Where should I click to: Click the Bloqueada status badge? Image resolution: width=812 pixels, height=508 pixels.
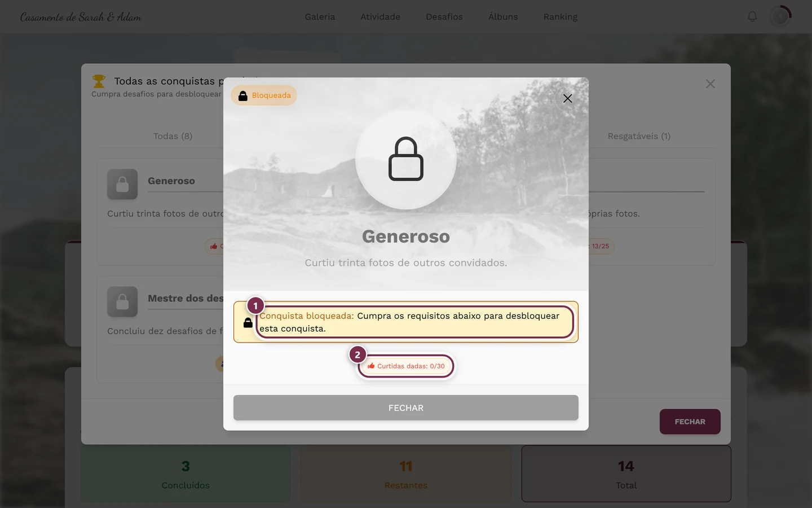(264, 95)
